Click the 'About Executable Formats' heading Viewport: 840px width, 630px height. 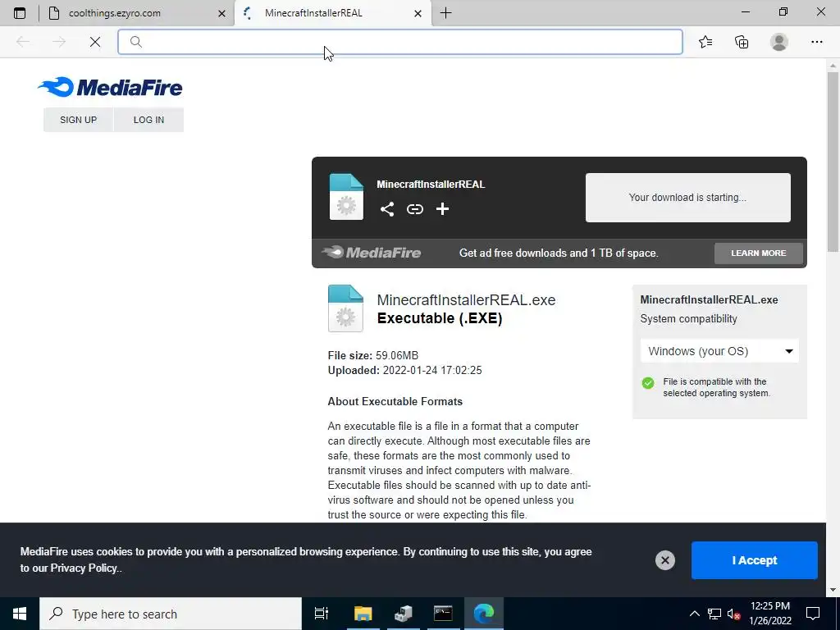point(395,401)
